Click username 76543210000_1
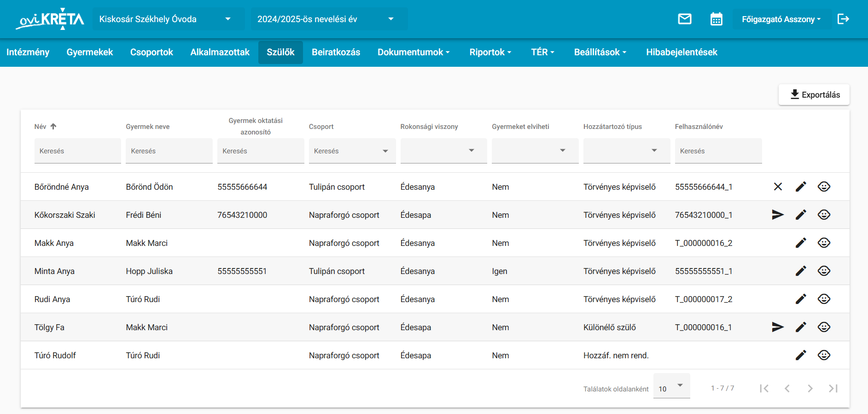The height and width of the screenshot is (414, 868). (704, 215)
